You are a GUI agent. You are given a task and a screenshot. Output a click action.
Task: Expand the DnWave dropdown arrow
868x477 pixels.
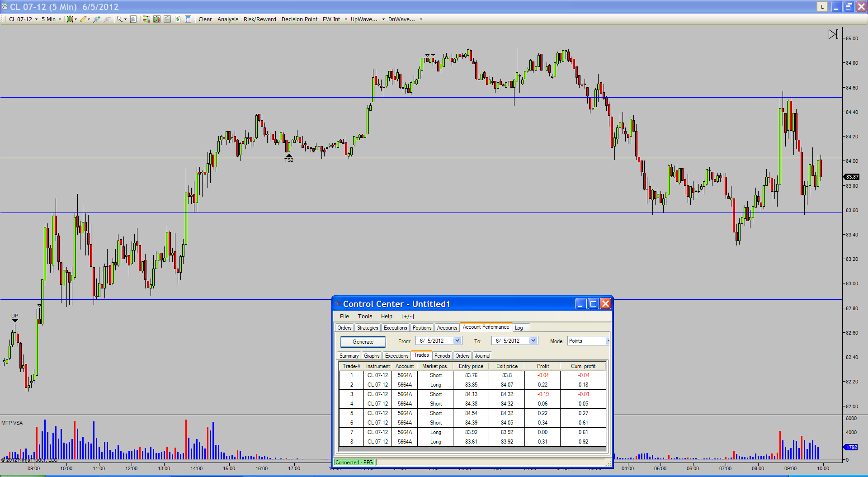(x=421, y=19)
